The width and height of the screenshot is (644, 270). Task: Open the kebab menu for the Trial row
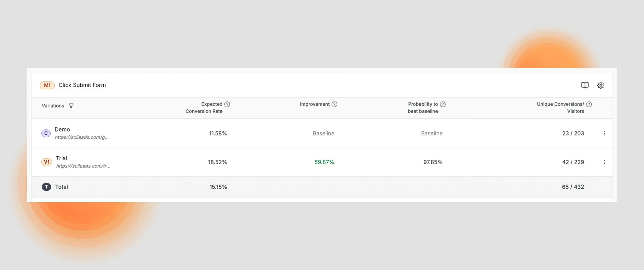point(605,162)
